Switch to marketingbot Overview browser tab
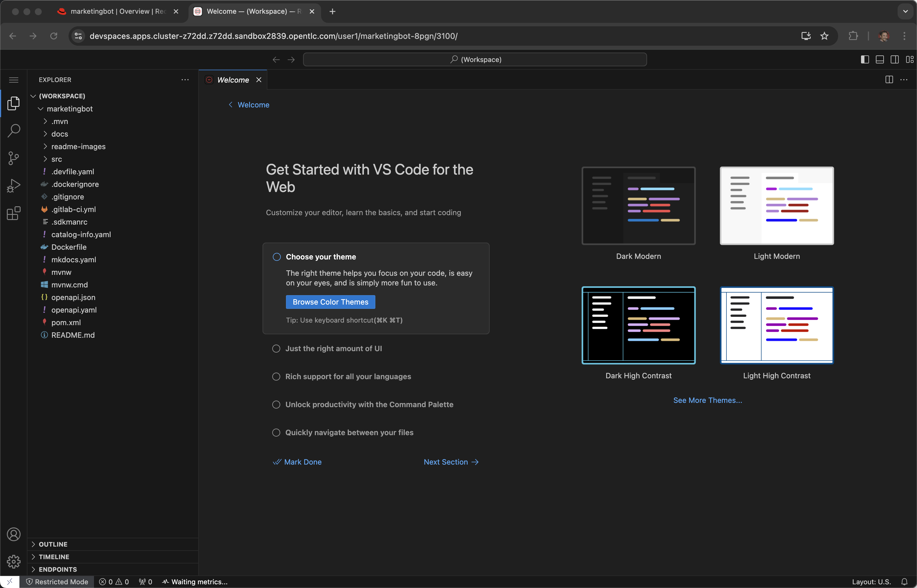917x588 pixels. pos(118,11)
